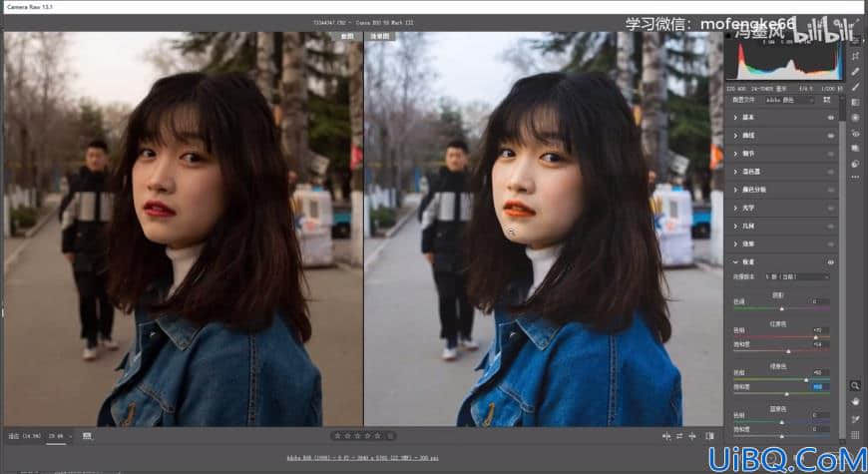The width and height of the screenshot is (868, 474).
Task: Click the red primary hue value field
Action: [819, 330]
